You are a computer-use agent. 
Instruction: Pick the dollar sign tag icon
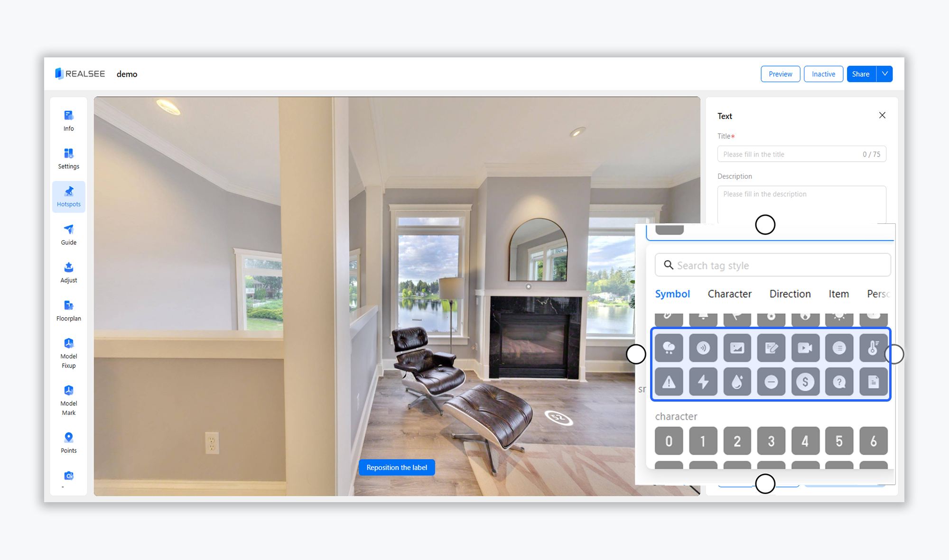[805, 382]
